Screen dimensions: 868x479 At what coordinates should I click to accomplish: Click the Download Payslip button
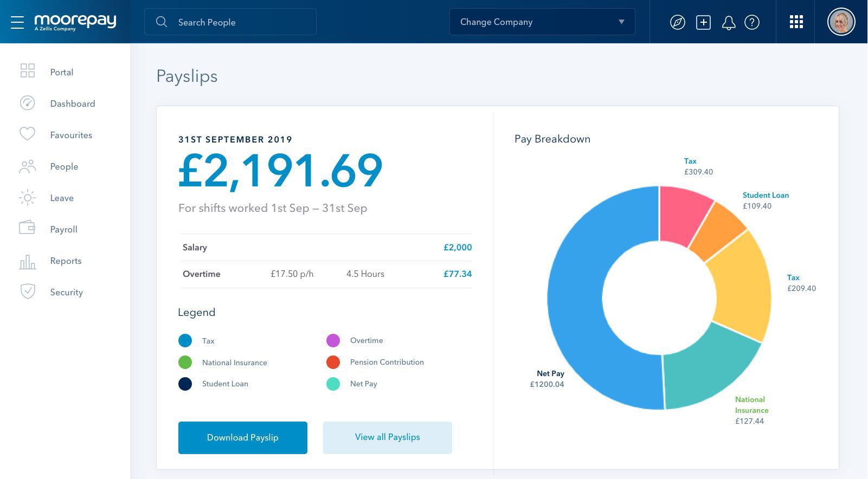(242, 437)
